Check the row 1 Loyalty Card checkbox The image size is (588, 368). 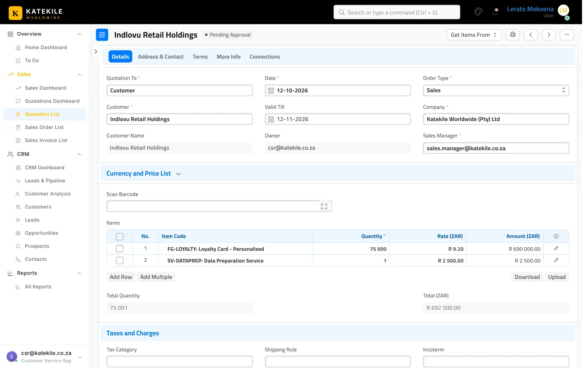click(x=119, y=249)
